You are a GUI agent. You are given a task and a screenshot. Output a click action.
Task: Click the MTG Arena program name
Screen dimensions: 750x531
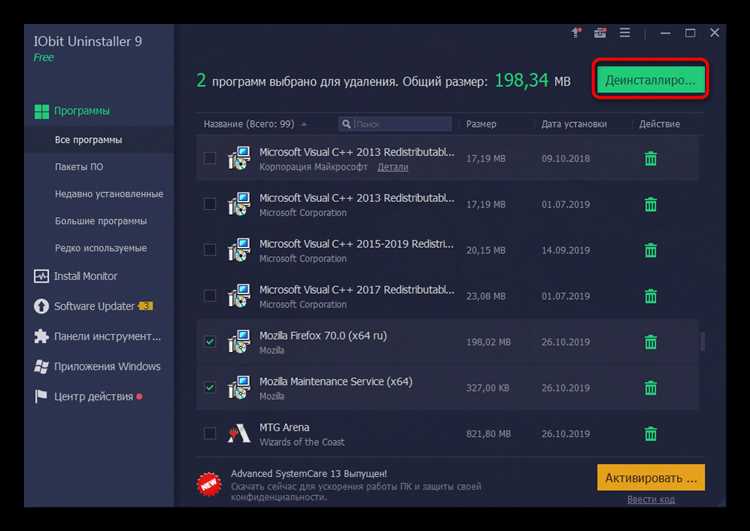click(284, 427)
